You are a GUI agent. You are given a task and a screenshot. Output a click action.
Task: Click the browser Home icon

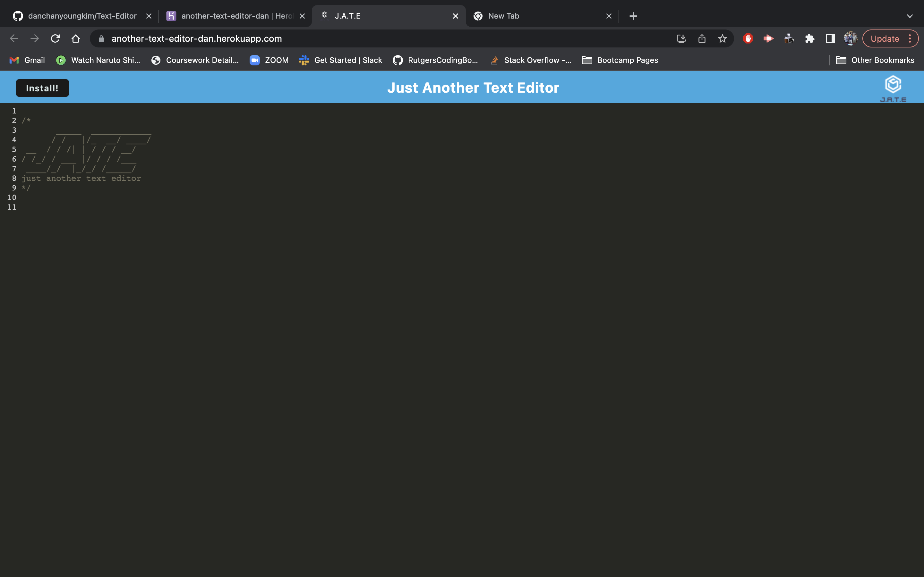76,38
